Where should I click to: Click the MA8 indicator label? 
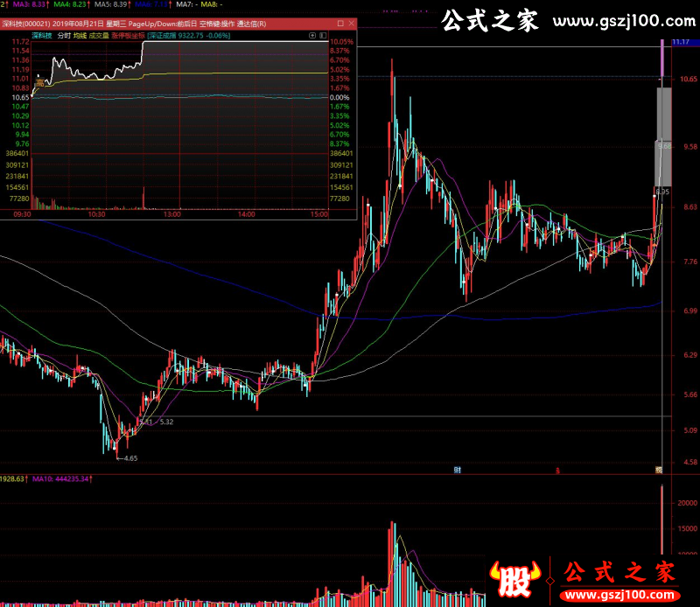[x=212, y=4]
